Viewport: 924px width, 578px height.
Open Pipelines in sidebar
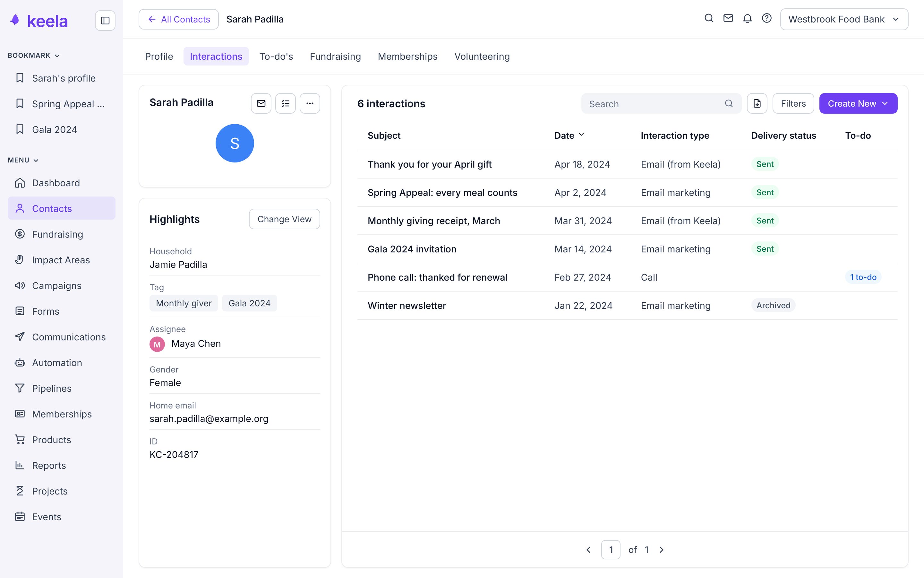[x=62, y=389]
